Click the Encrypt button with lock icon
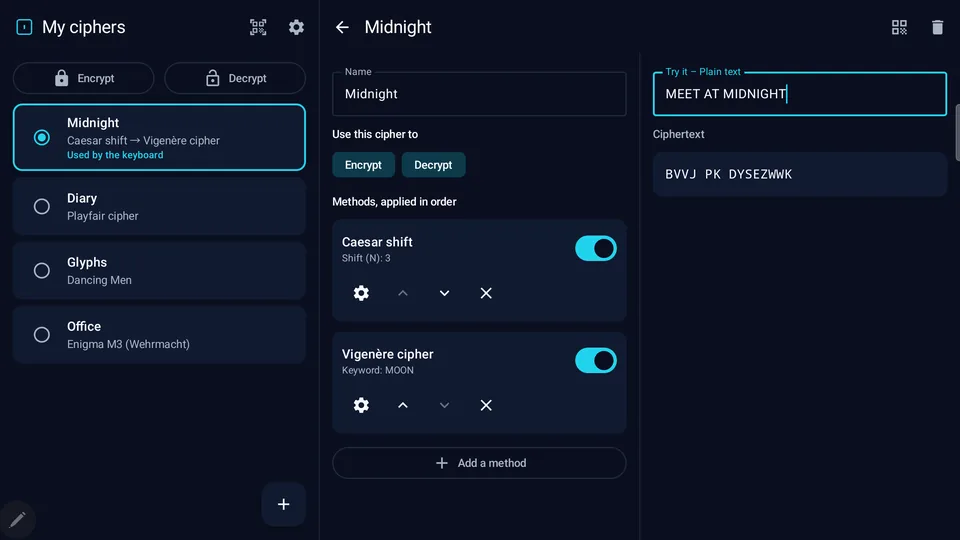The image size is (960, 540). pos(84,78)
